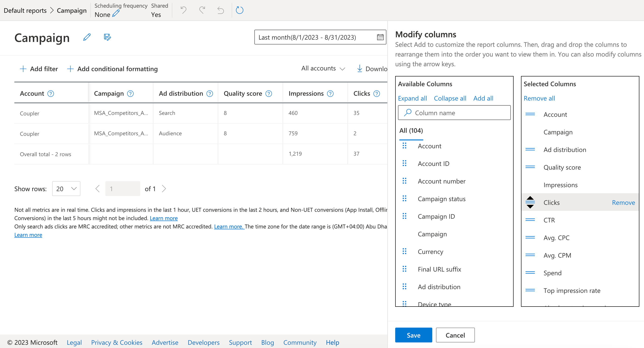Screen dimensions: 644x348
Task: Select the All (104) columns tab
Action: 411,130
